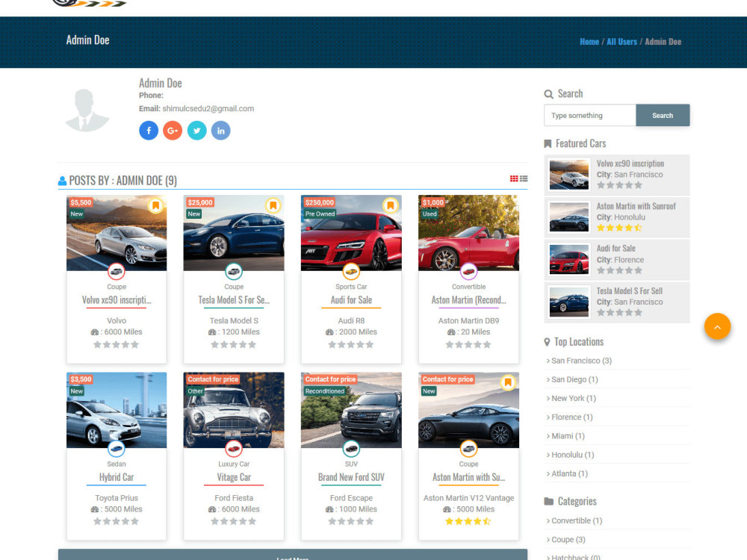The width and height of the screenshot is (747, 560).
Task: Switch posts to list view
Action: click(x=524, y=178)
